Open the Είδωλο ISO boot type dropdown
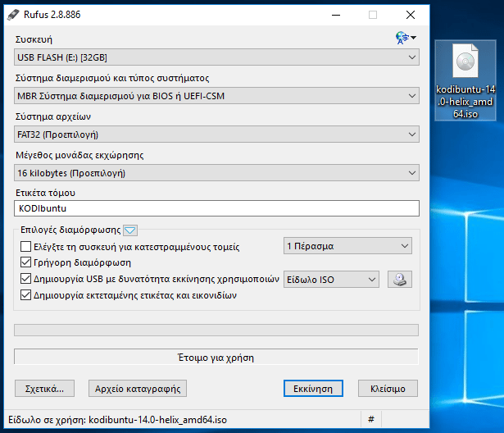The width and height of the screenshot is (504, 433). [331, 280]
